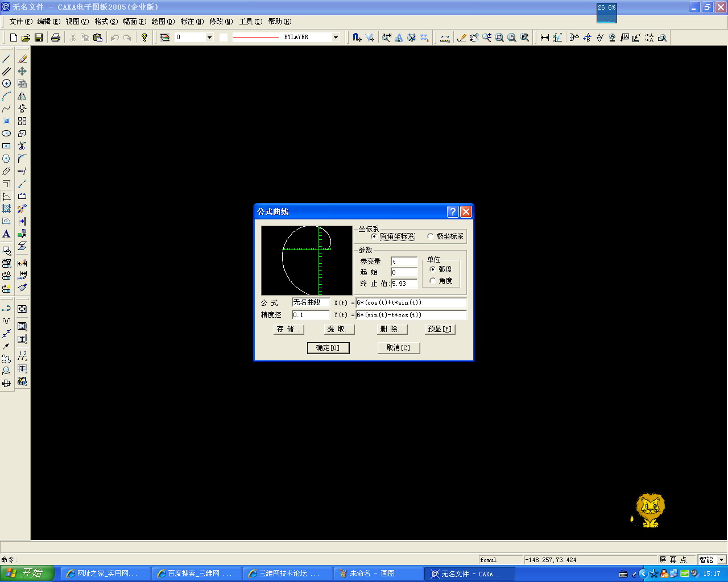Open the 编辑 menu
The height and width of the screenshot is (582, 728).
(x=48, y=22)
